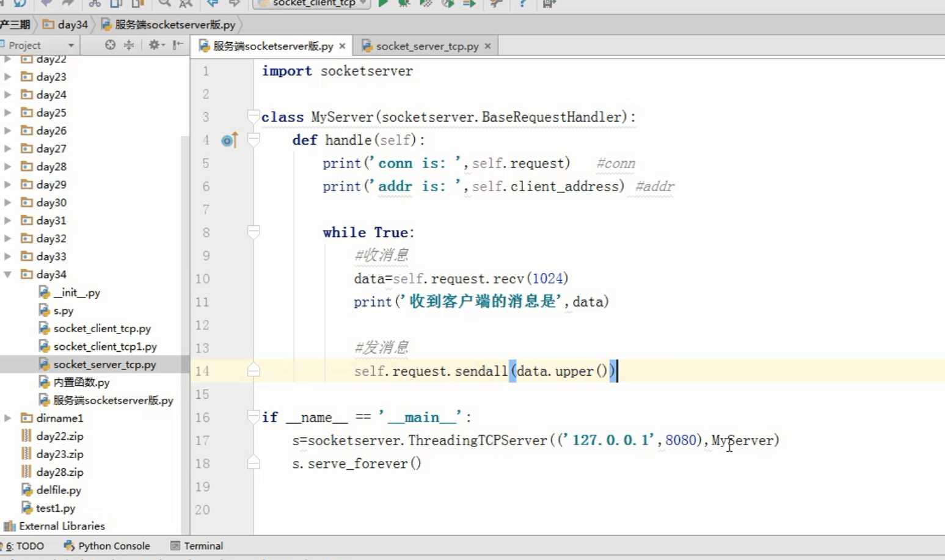Switch to the 服务端socketserver版.py tab
The height and width of the screenshot is (560, 945).
point(272,46)
